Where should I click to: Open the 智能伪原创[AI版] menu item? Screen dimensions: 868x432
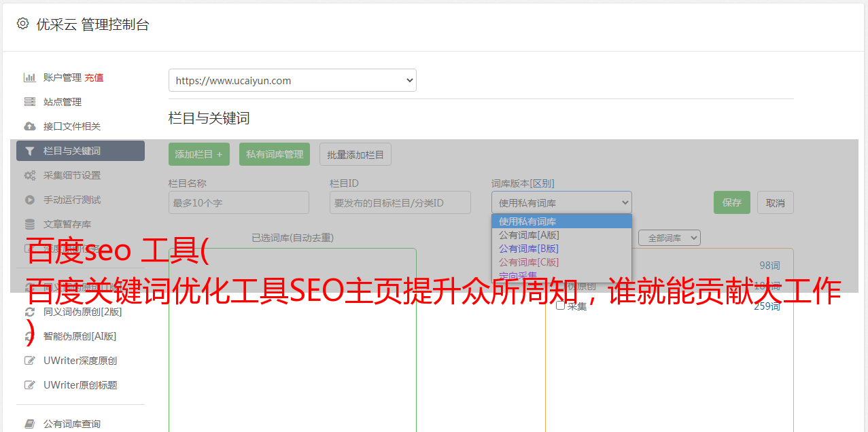80,336
